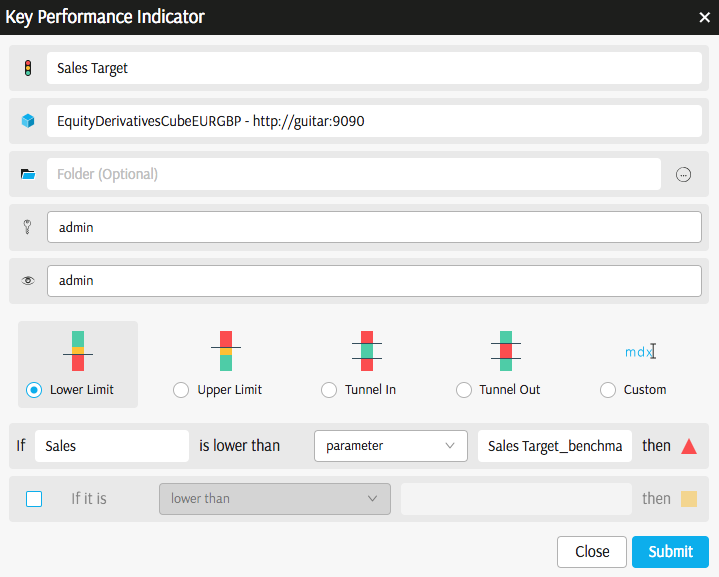
Task: Click the Sales measure field
Action: pyautogui.click(x=112, y=446)
